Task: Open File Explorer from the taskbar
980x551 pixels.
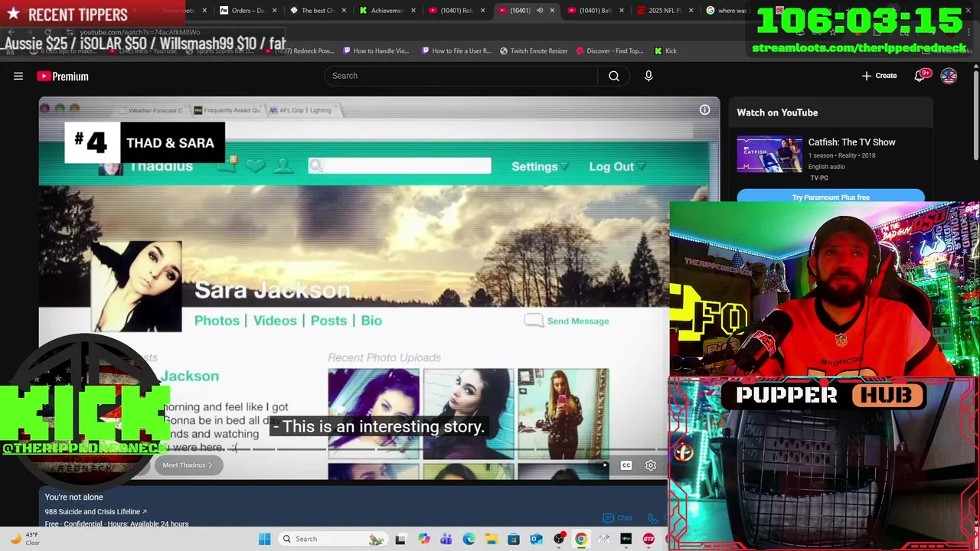Action: coord(491,539)
